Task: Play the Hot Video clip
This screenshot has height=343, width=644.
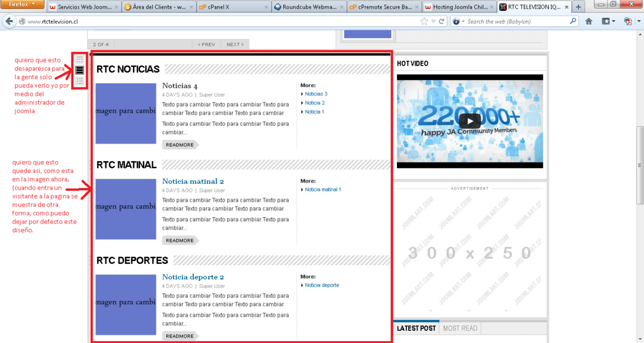Action: 470,121
